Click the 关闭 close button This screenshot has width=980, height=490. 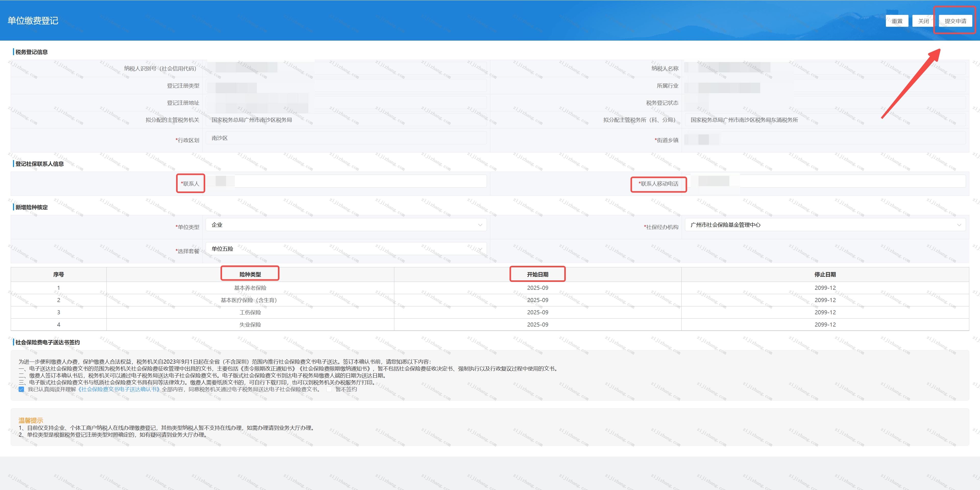[x=923, y=21]
